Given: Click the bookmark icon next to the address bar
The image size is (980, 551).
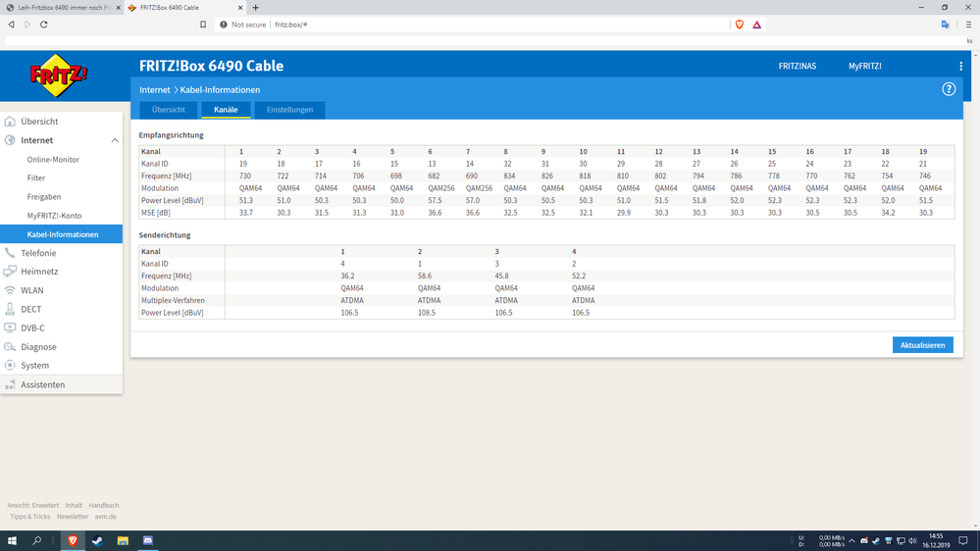Looking at the screenshot, I should (203, 25).
